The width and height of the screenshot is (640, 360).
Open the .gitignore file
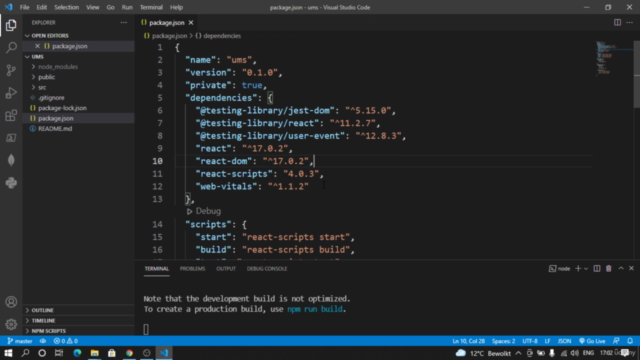point(51,98)
